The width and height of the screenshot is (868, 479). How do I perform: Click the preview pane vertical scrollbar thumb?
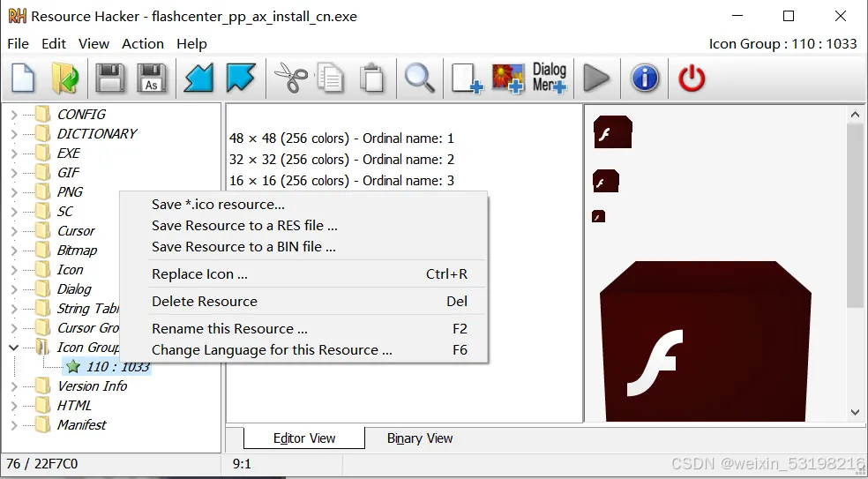coord(855,215)
